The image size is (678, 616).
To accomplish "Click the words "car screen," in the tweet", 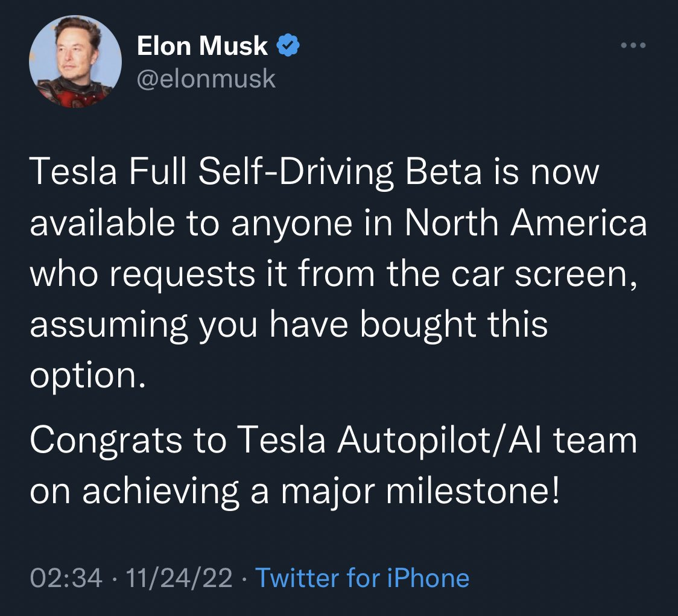I will (544, 275).
